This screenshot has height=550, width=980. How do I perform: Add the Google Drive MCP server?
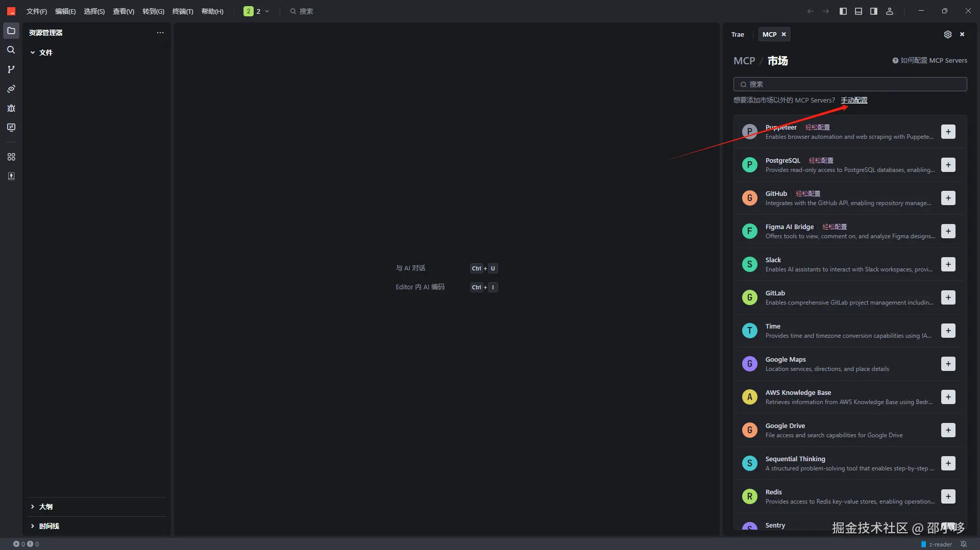(948, 430)
